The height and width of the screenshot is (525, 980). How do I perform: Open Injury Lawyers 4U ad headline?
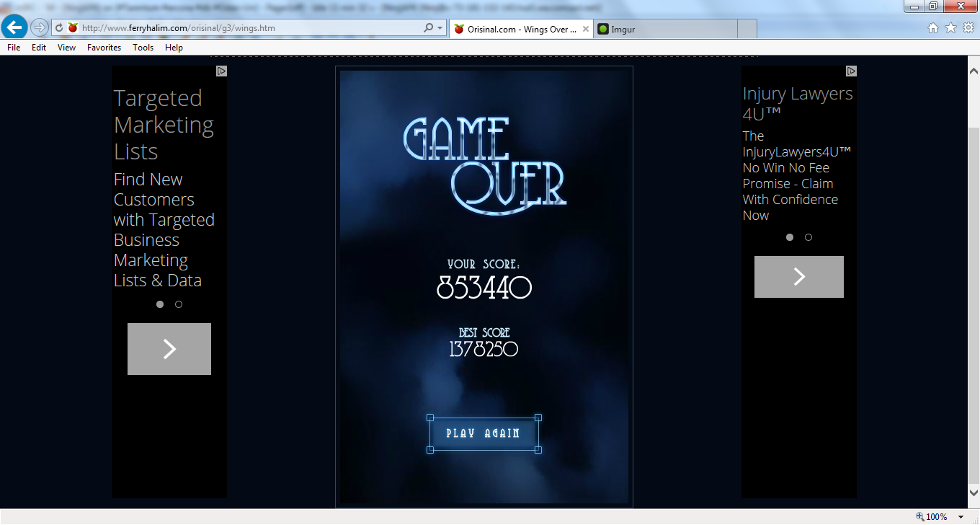798,104
